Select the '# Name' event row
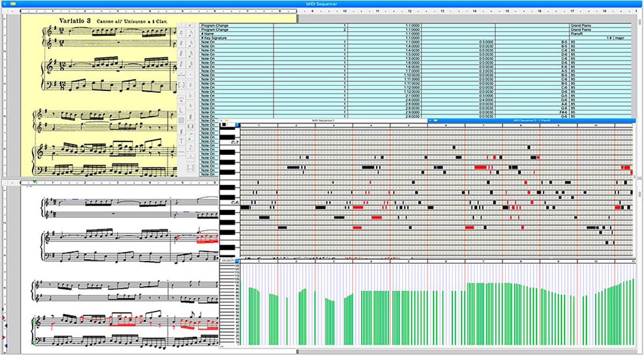The height and width of the screenshot is (355, 644). [x=415, y=33]
